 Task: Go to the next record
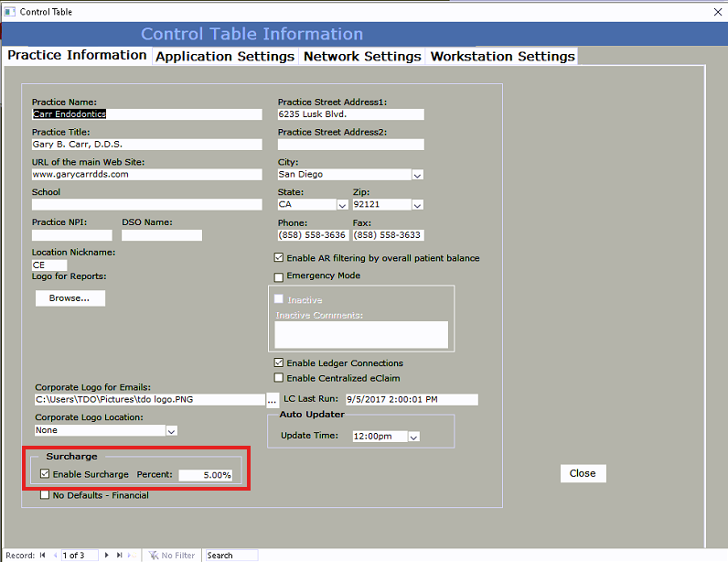pos(107,555)
